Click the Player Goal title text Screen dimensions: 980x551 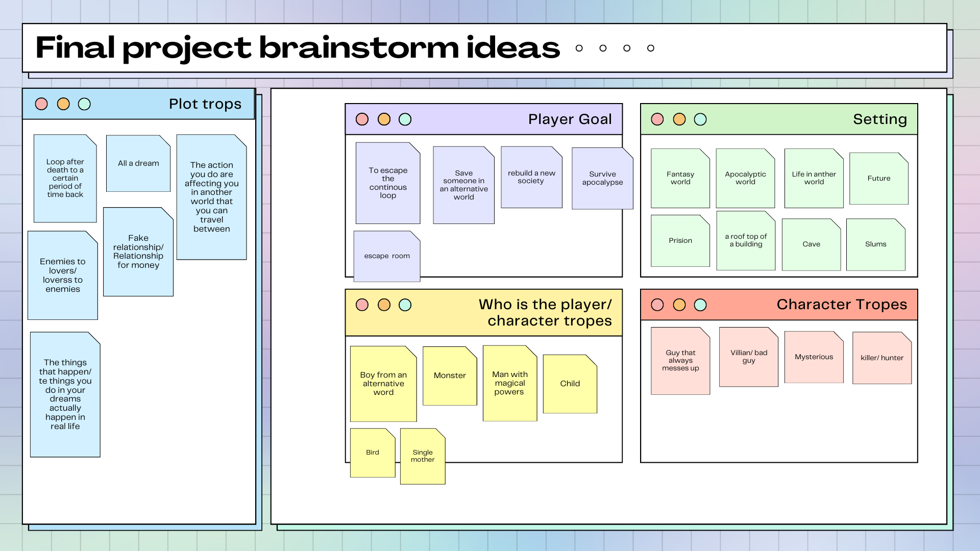(x=571, y=119)
